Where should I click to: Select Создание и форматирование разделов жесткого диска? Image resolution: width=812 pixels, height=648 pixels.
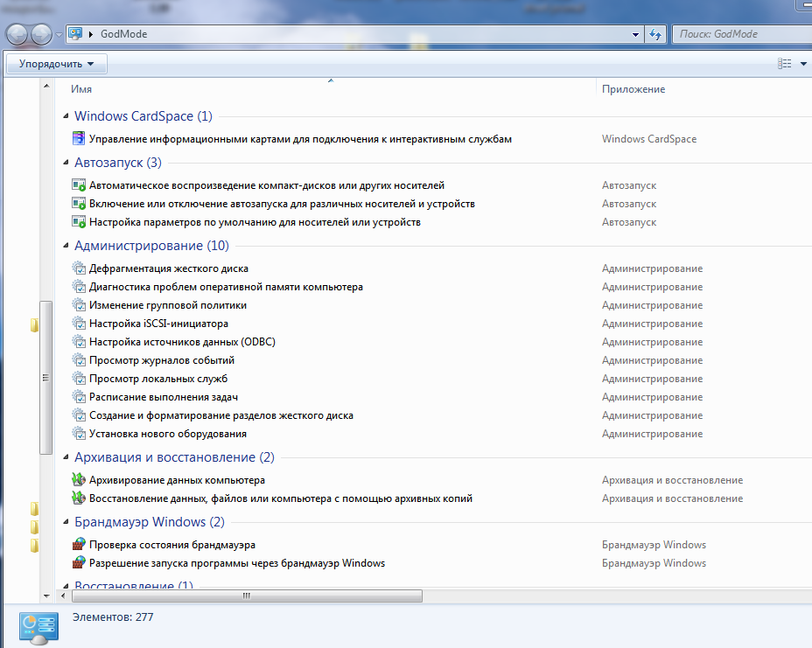tap(221, 415)
